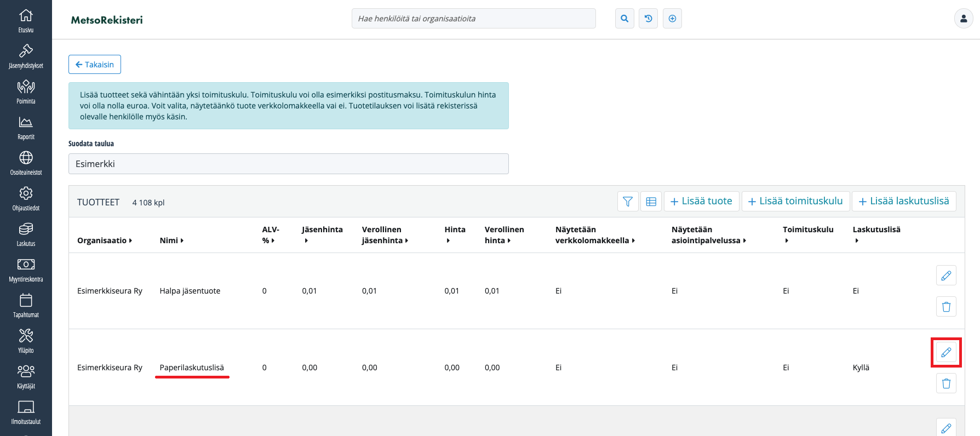Click the Takaisin back button
This screenshot has width=980, height=436.
(95, 65)
